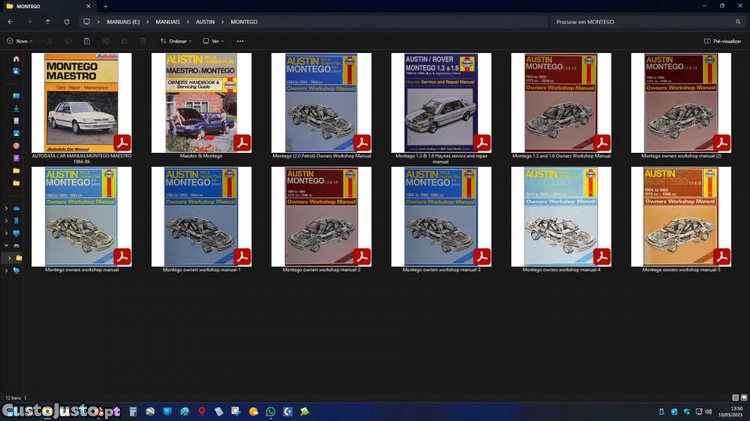750x421 pixels.
Task: Click the Procurar em MONTEGO search box
Action: 640,21
